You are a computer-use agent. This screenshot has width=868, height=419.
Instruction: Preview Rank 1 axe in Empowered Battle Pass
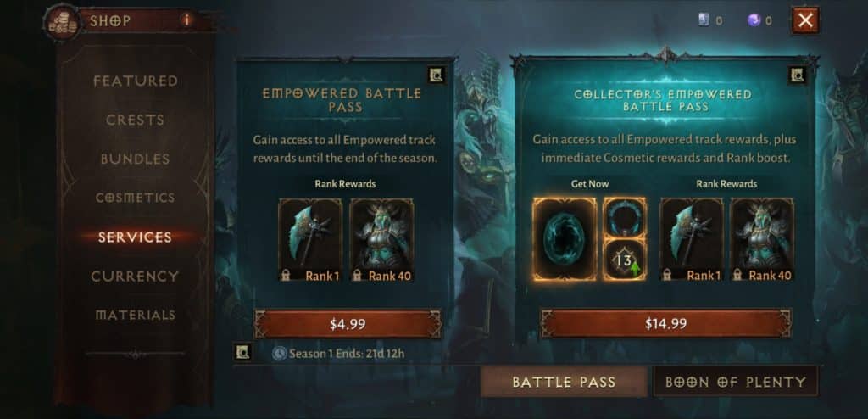click(310, 239)
